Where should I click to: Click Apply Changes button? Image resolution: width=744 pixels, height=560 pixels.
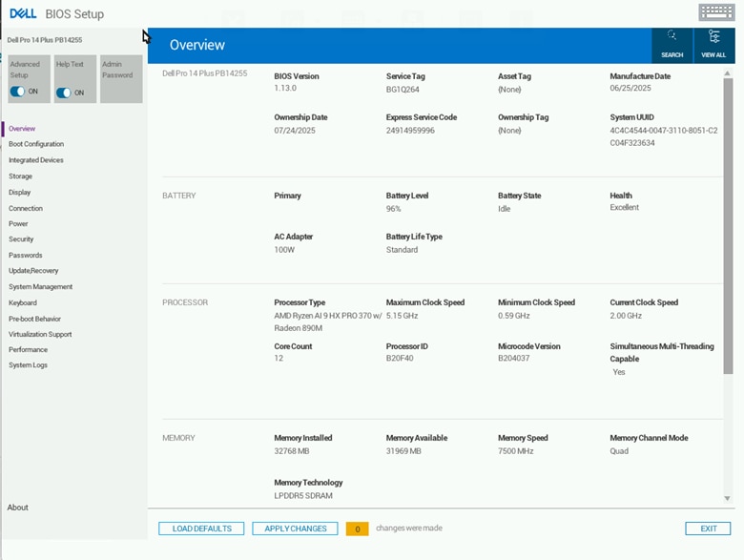[295, 529]
